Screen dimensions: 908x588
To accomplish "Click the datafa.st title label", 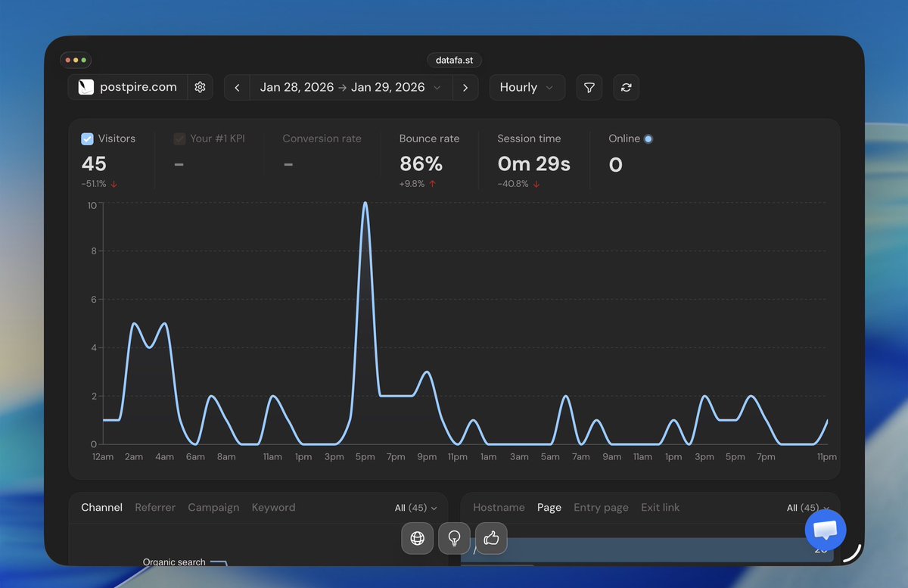I will point(454,60).
